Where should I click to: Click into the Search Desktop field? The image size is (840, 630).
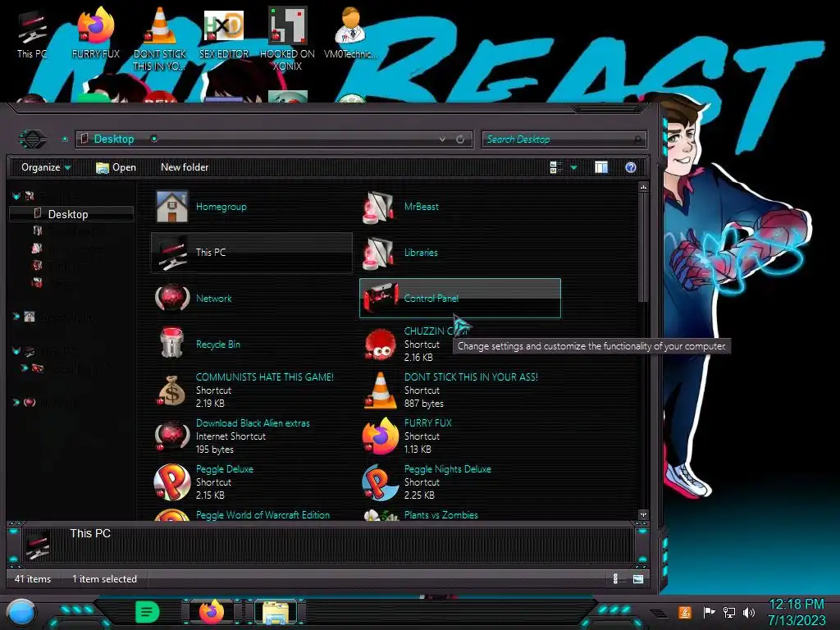point(564,139)
